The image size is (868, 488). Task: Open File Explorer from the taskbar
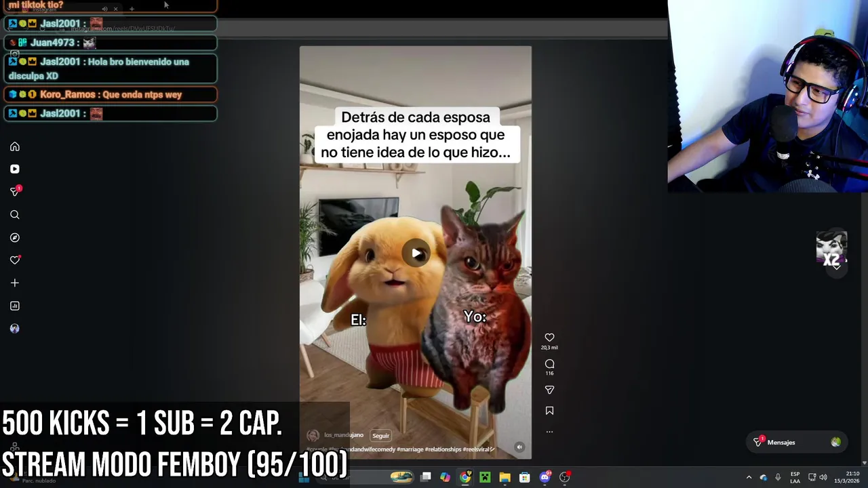[x=505, y=477]
